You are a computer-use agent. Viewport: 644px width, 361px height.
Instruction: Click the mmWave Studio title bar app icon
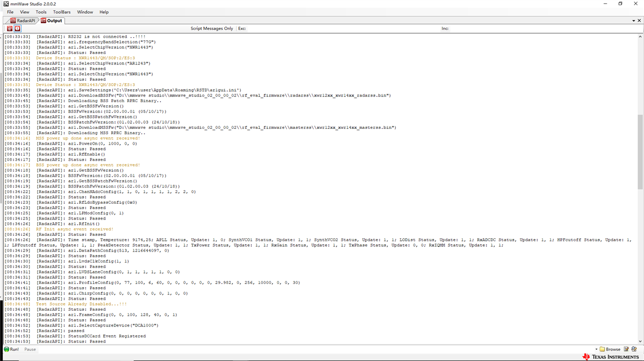point(5,4)
